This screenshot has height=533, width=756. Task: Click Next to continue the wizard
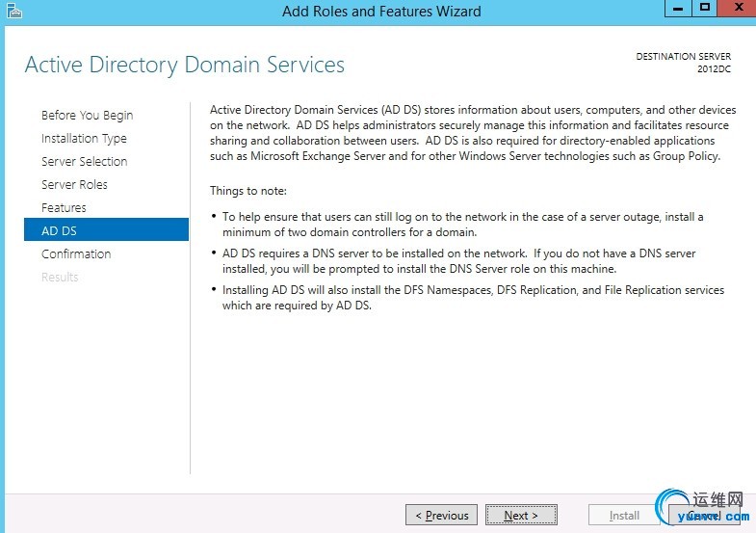[521, 516]
